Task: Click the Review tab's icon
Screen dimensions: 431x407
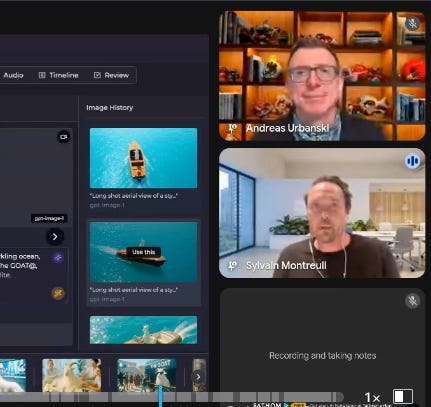Action: (97, 75)
